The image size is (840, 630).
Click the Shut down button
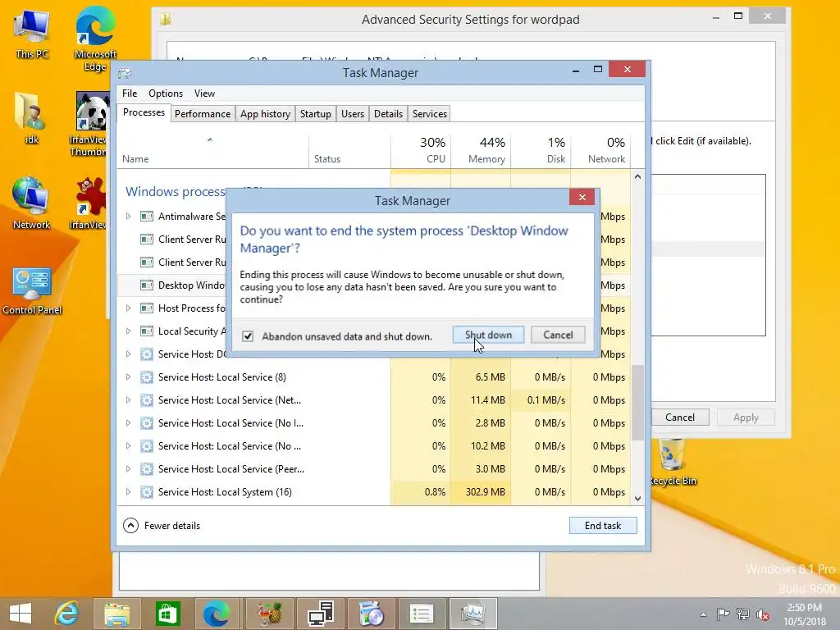pos(488,335)
